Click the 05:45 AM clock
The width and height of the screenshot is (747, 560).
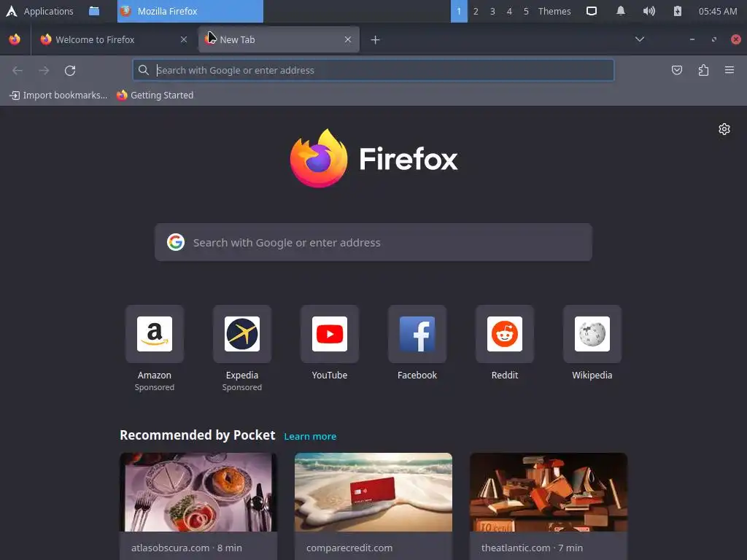click(718, 11)
